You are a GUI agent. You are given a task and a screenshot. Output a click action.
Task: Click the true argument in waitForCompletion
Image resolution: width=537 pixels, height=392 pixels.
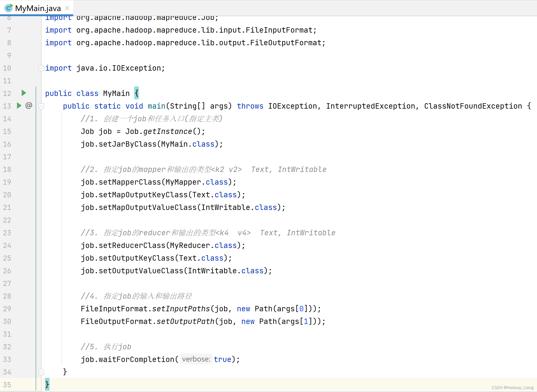[222, 359]
